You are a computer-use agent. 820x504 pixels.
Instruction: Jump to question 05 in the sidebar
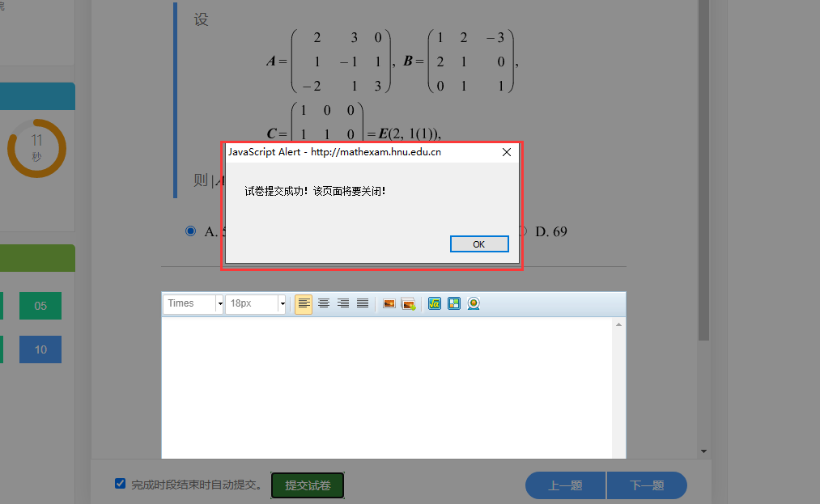40,306
